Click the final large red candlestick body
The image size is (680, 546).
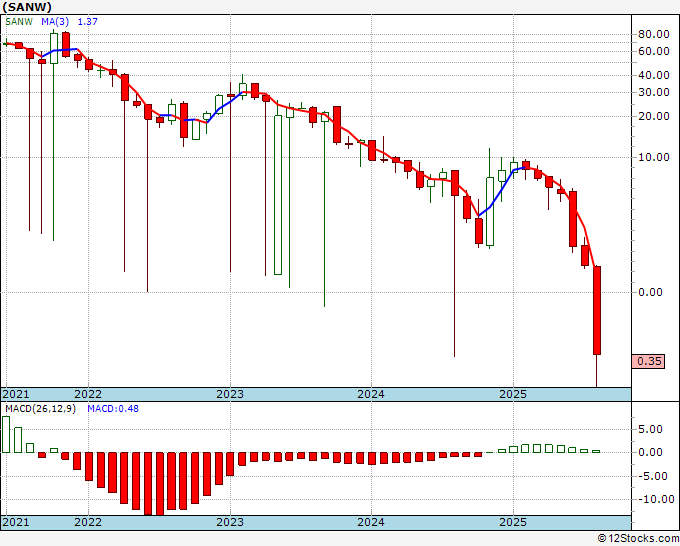(597, 311)
